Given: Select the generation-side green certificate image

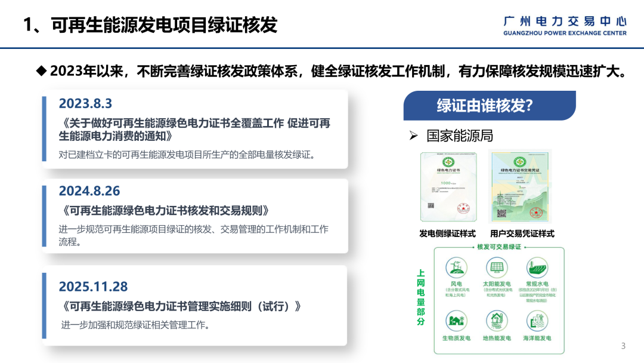Looking at the screenshot, I should [448, 187].
